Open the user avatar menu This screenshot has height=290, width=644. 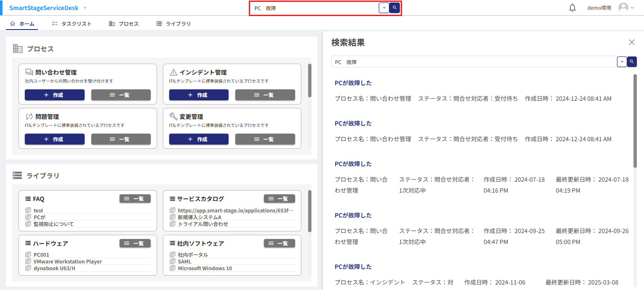pos(626,8)
